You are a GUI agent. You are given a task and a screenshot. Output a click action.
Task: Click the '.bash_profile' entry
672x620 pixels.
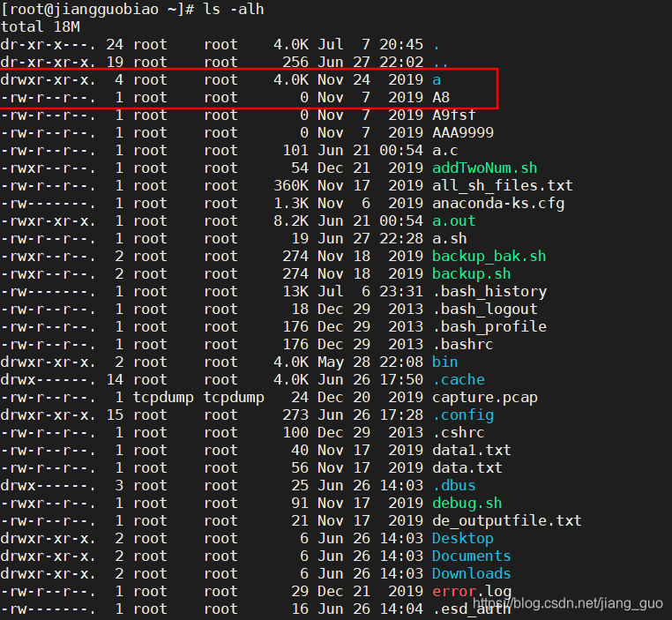(489, 326)
